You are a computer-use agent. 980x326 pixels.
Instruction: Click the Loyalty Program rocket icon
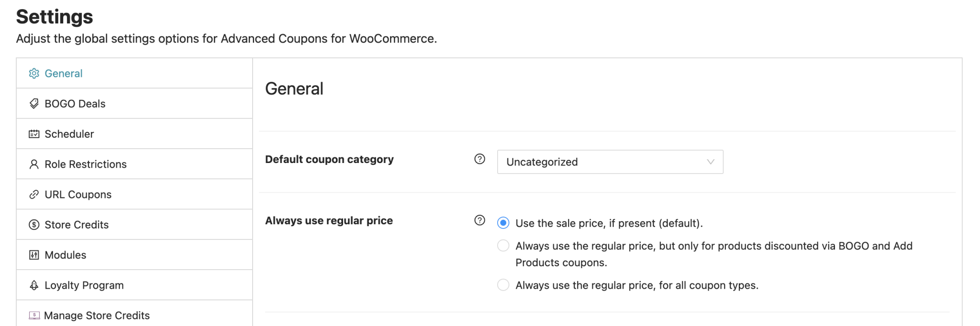(x=34, y=285)
